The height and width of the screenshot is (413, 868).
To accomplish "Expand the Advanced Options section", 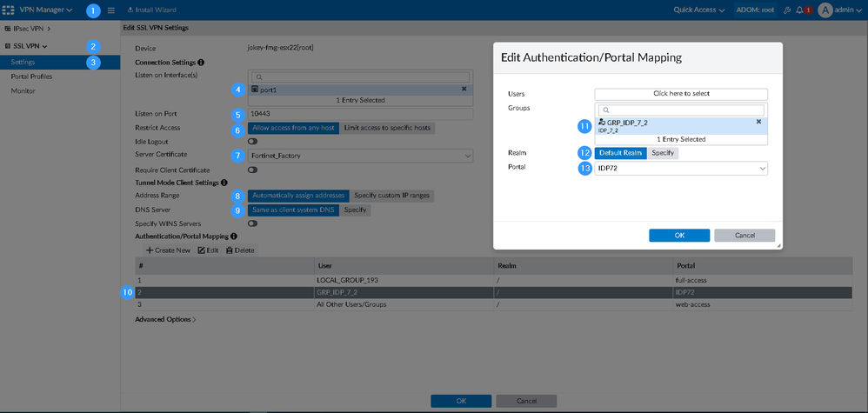I will (165, 320).
